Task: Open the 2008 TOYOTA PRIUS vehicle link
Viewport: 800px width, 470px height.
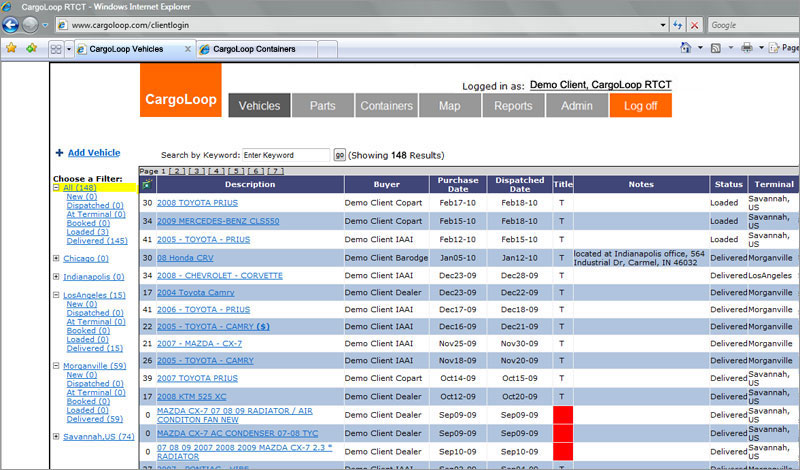Action: click(197, 203)
